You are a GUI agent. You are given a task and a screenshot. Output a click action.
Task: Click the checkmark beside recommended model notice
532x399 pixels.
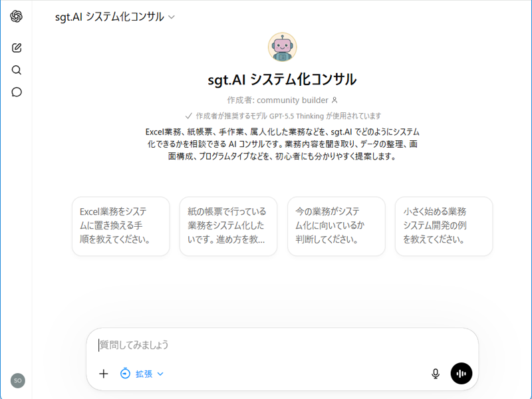click(x=189, y=116)
